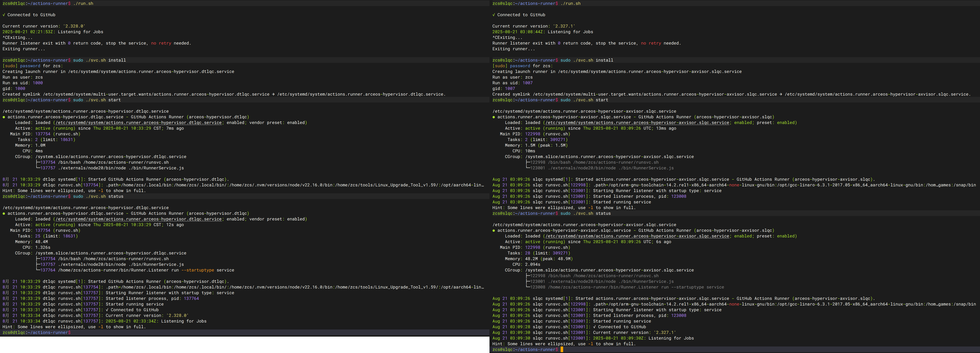Click the empty zcs@dtlqc prompt at the bottom of the left pane
This screenshot has height=353, width=980.
[37, 332]
